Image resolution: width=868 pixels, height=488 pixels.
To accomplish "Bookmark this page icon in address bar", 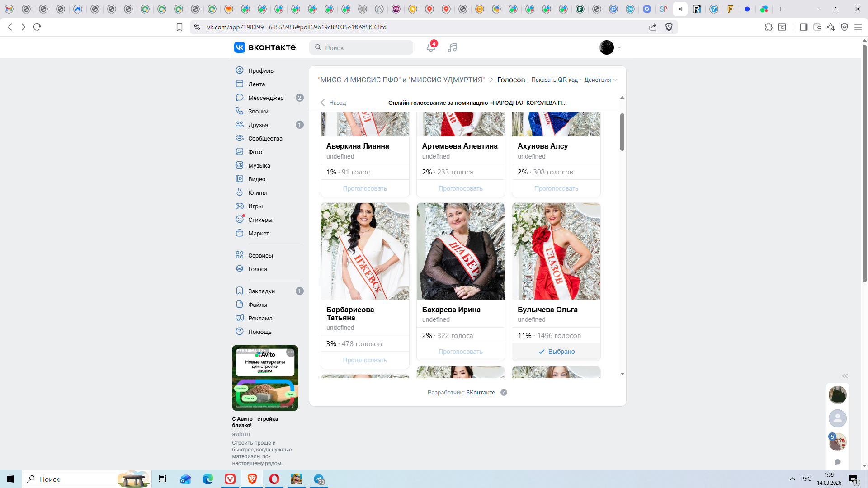I will click(179, 27).
